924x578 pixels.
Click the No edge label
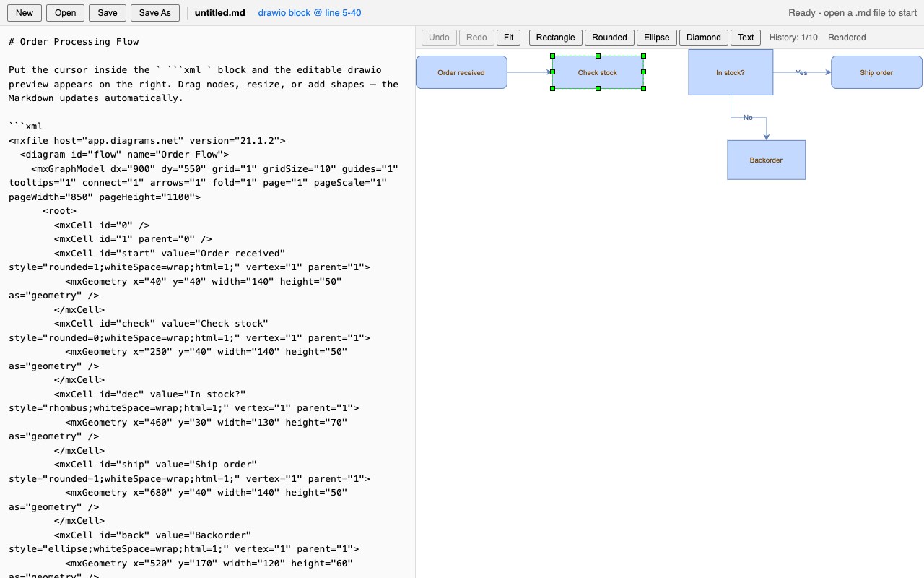[748, 117]
